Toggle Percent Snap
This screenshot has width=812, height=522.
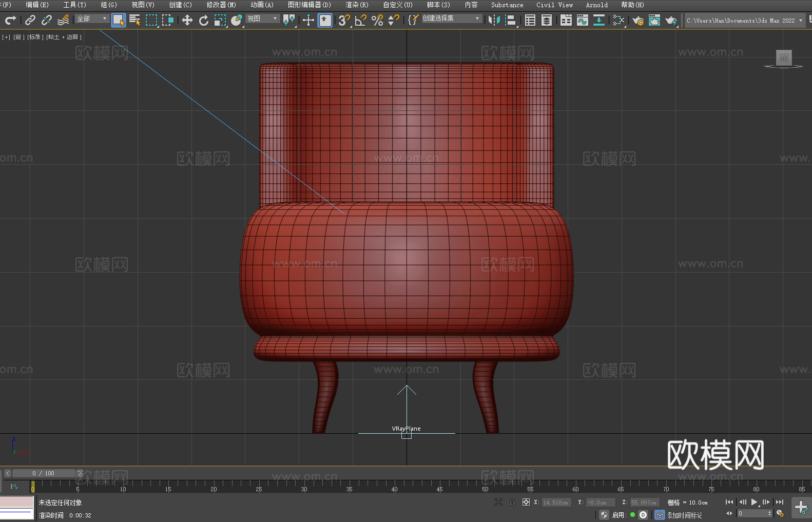coord(377,20)
